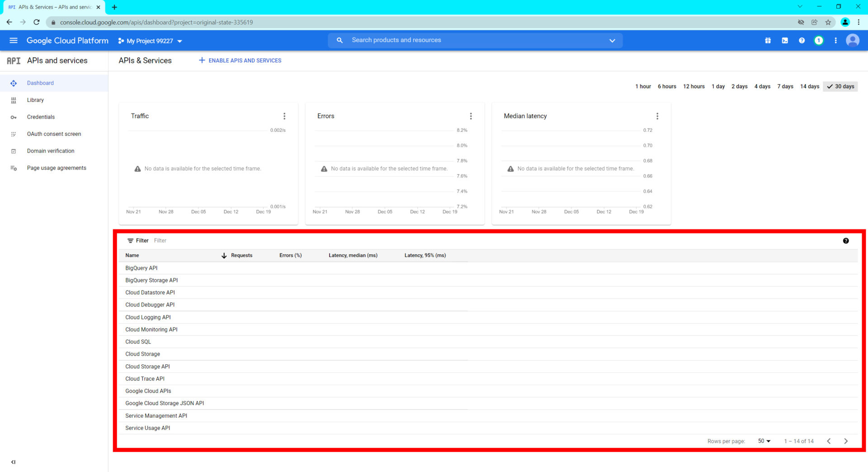Select 12 hours time range
This screenshot has height=472, width=868.
point(693,86)
